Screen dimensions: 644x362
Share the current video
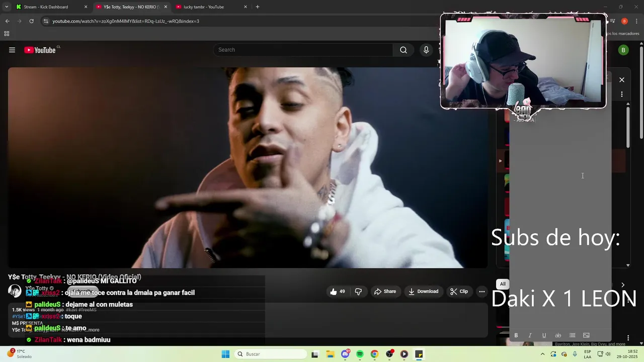pyautogui.click(x=385, y=291)
